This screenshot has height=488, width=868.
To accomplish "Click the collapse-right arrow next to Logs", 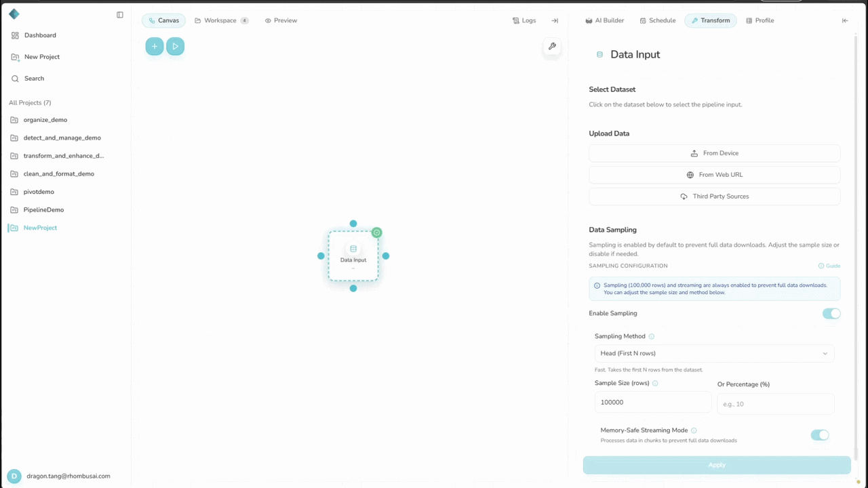I will coord(555,20).
